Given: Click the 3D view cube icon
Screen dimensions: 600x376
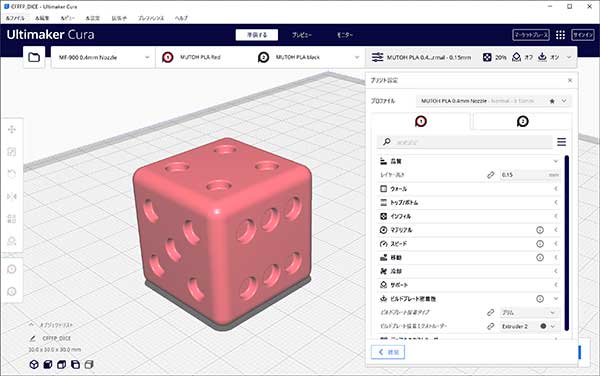Looking at the screenshot, I should click(x=34, y=365).
